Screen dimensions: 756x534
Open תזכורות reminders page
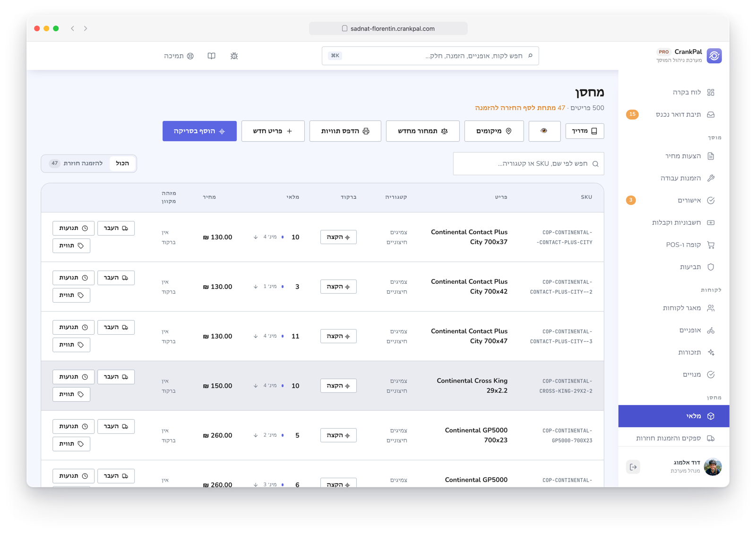(674, 352)
